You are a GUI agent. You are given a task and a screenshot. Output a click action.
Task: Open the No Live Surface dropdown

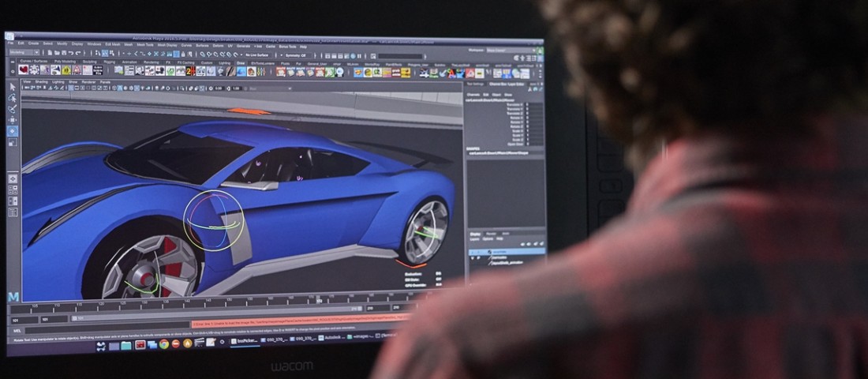coord(257,54)
